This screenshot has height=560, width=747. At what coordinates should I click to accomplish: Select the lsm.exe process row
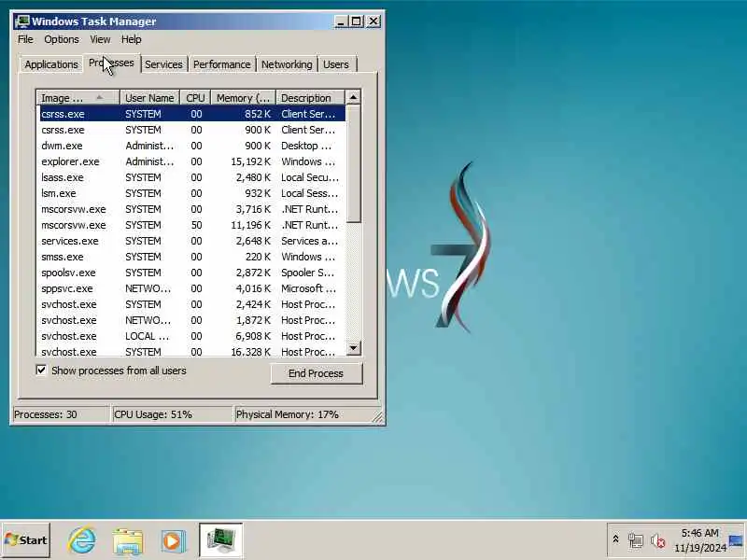click(x=192, y=193)
